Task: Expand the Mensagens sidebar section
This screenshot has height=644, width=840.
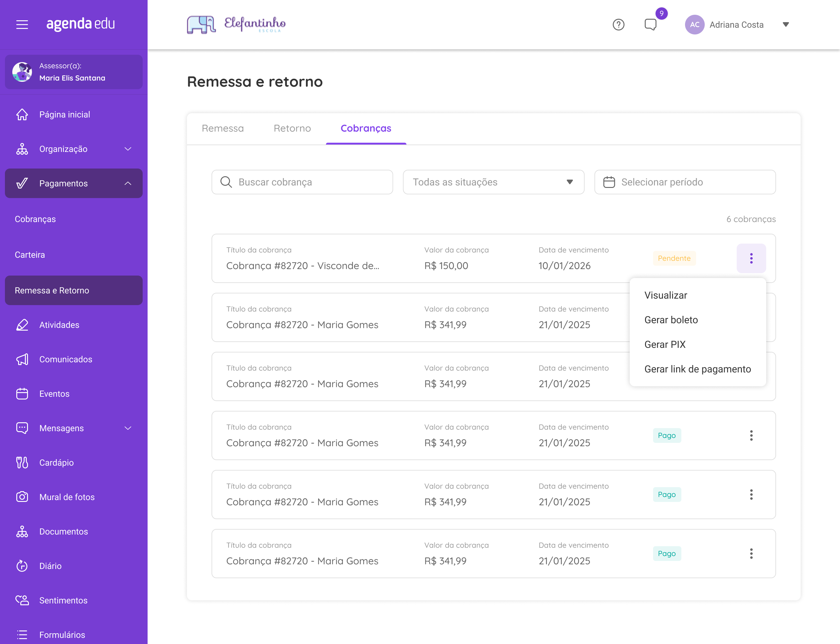Action: pyautogui.click(x=128, y=428)
